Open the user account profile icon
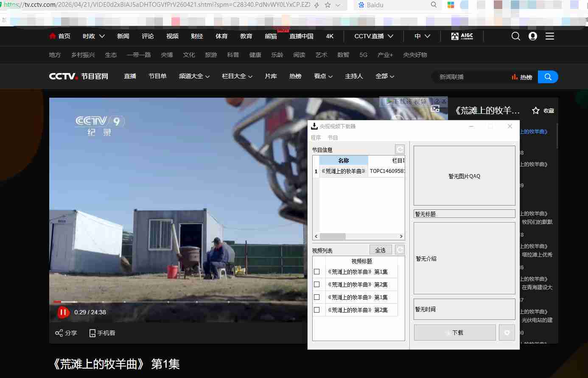588x378 pixels. pyautogui.click(x=533, y=36)
